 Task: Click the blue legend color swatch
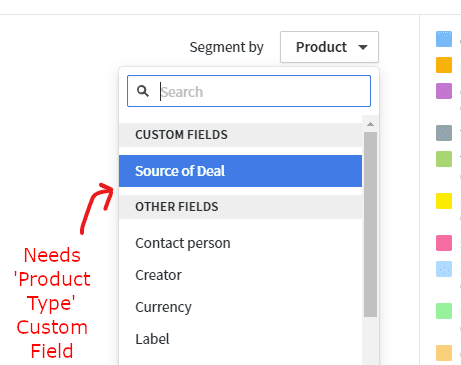pyautogui.click(x=444, y=39)
